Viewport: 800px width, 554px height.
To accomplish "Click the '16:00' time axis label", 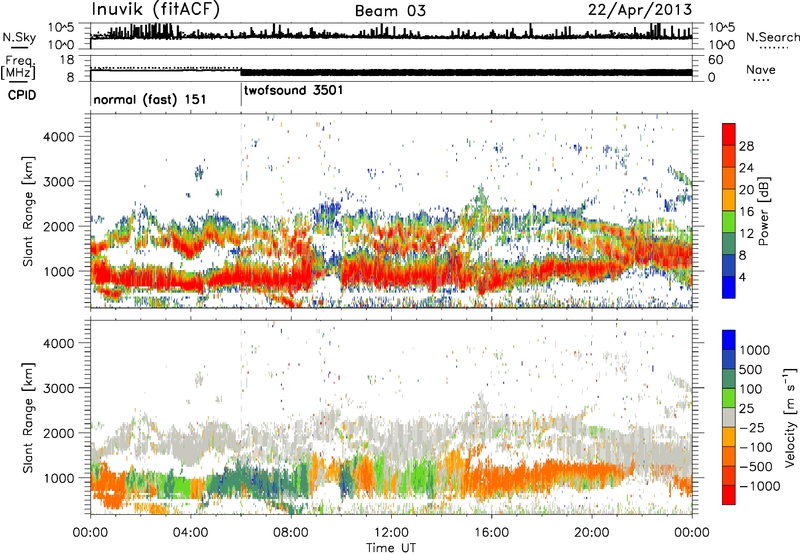I will tap(491, 533).
